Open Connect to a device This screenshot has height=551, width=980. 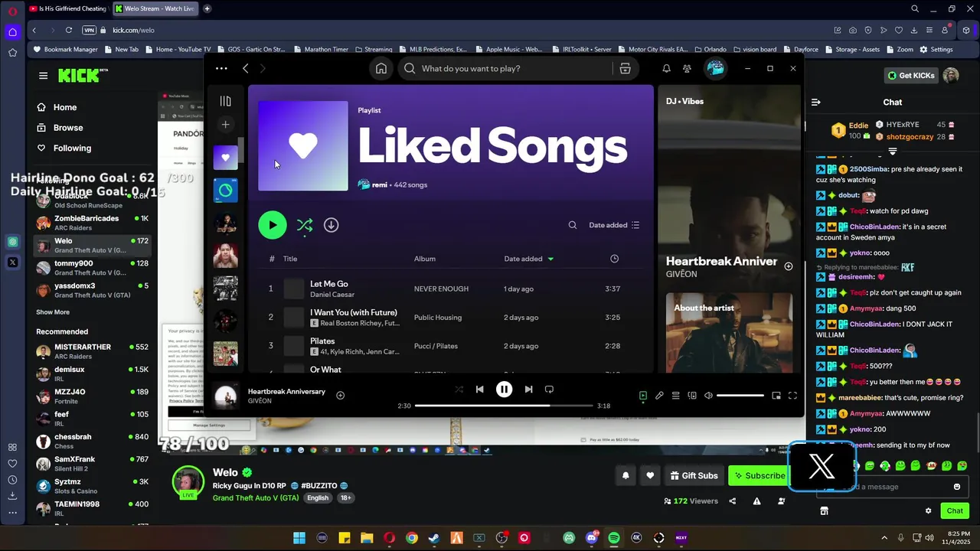click(692, 396)
